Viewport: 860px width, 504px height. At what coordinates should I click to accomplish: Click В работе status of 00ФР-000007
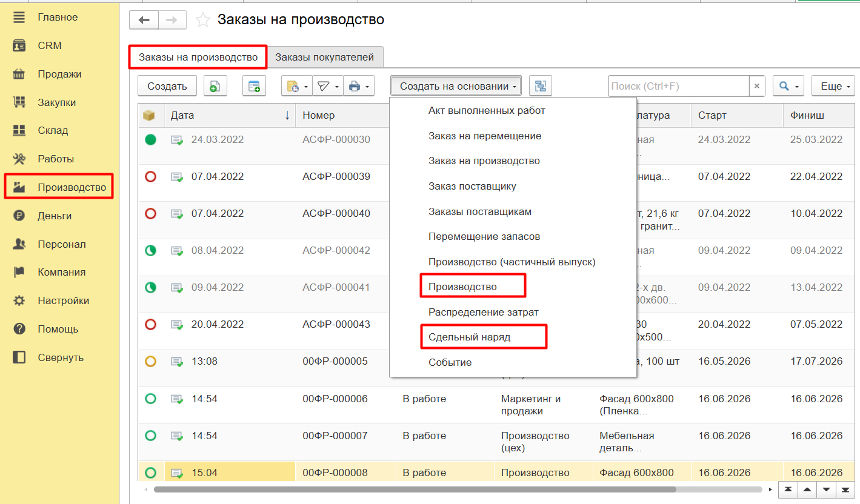click(424, 436)
